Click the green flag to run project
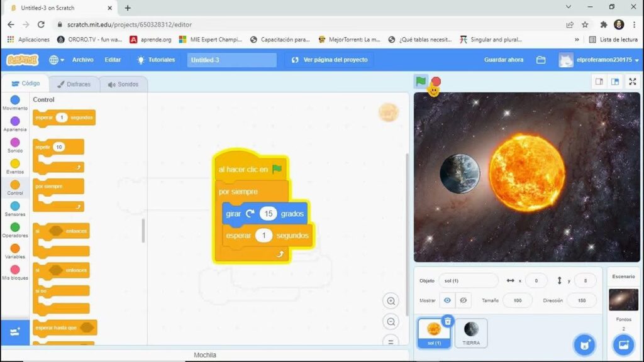This screenshot has height=362, width=644. [421, 82]
